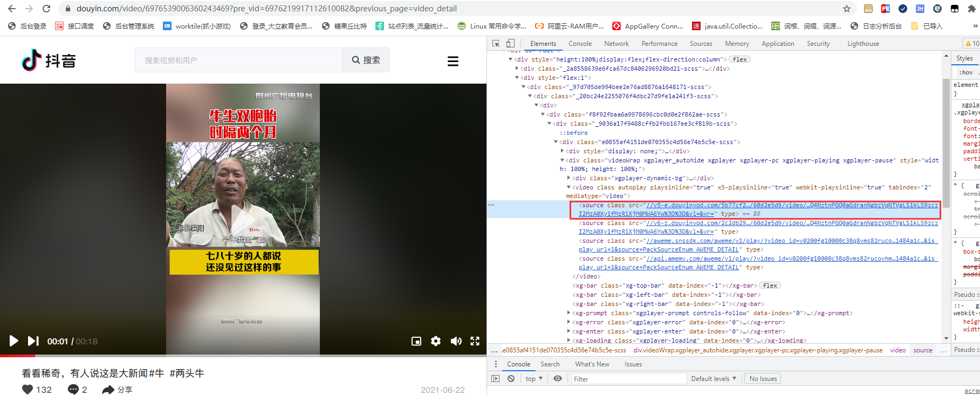
Task: Click the No Issues button
Action: [x=763, y=379]
